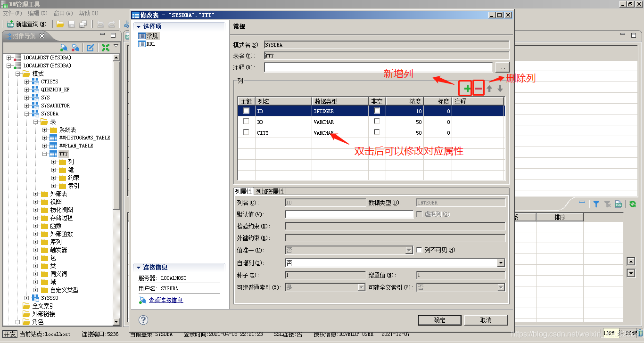644x343 pixels.
Task: Click move column down arrow
Action: tap(500, 89)
